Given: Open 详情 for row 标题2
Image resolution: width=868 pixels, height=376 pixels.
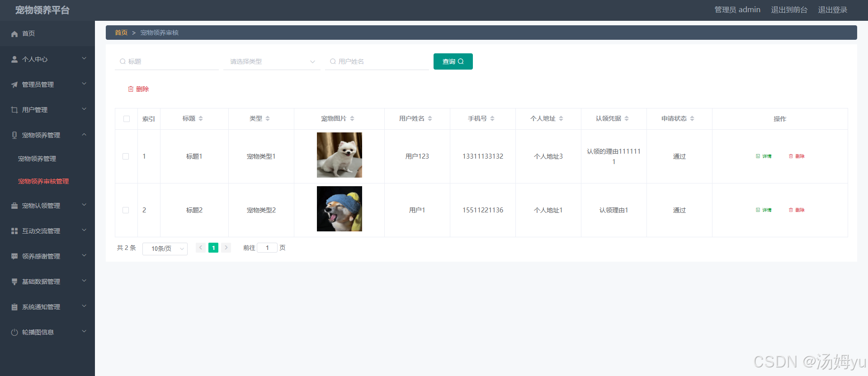Looking at the screenshot, I should (x=764, y=210).
